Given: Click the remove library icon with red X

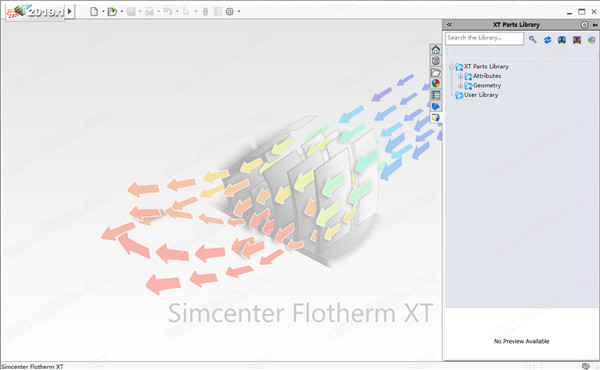Looking at the screenshot, I should 577,39.
